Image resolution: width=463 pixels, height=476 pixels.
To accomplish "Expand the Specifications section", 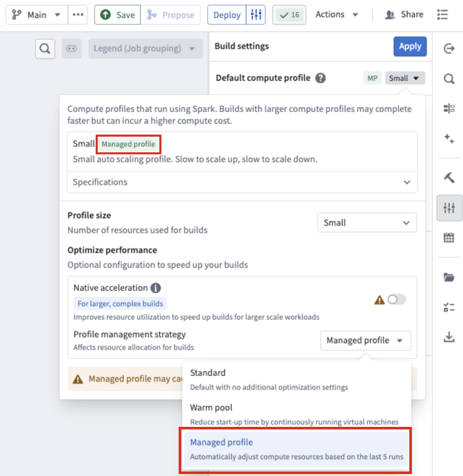I will (x=242, y=182).
